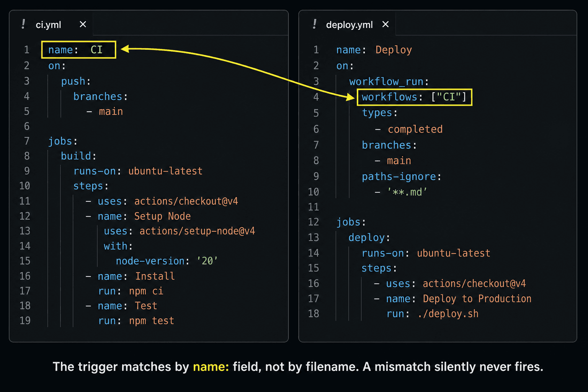Image resolution: width=588 pixels, height=392 pixels.
Task: Click 'workflow_run:' in deploy.yml
Action: click(x=389, y=81)
